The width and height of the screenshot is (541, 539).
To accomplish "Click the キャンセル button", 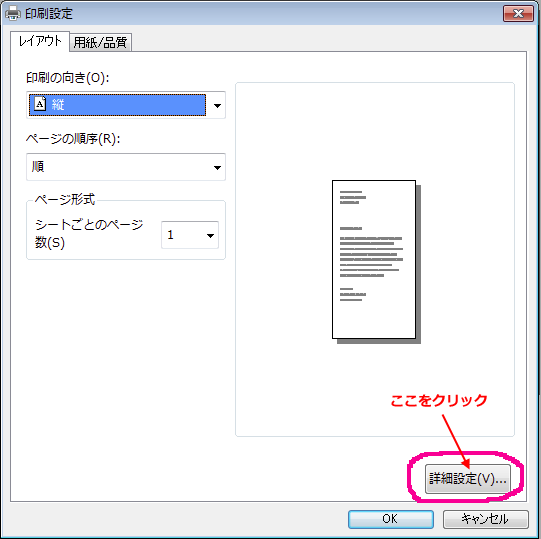I will pos(485,519).
